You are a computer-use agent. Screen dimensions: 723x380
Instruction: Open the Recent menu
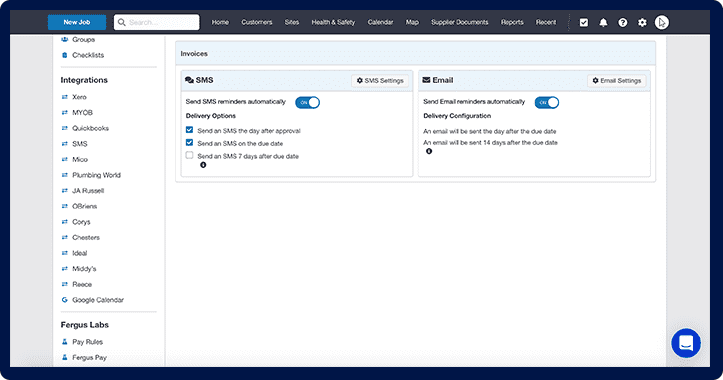point(546,22)
